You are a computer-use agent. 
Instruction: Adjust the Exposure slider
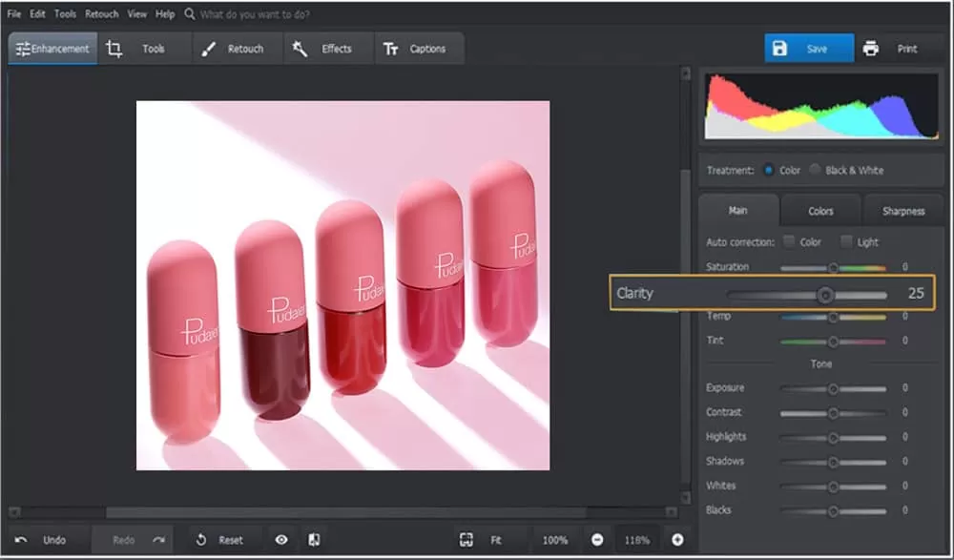coord(833,389)
